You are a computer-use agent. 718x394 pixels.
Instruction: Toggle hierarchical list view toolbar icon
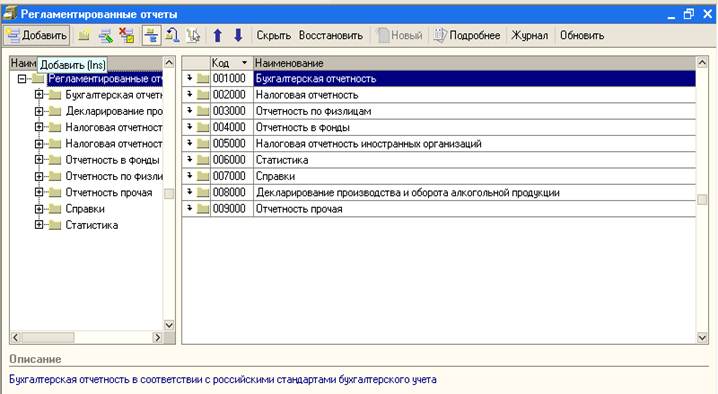coord(152,35)
